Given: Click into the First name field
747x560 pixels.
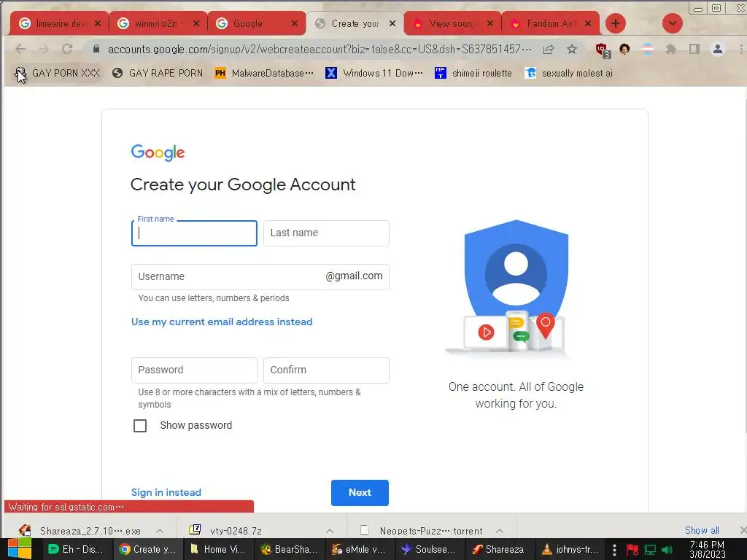Looking at the screenshot, I should point(194,233).
